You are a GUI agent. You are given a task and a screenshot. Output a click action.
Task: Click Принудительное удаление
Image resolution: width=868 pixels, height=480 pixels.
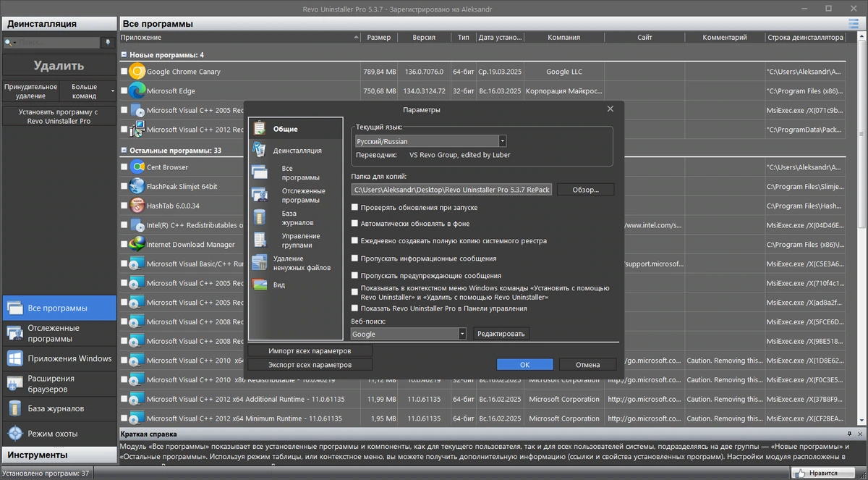pos(31,91)
